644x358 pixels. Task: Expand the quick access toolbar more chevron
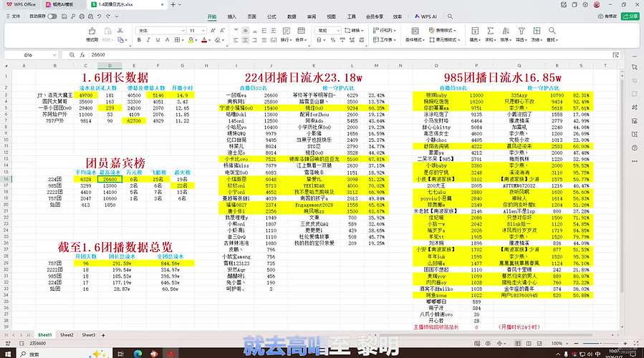coord(117,16)
